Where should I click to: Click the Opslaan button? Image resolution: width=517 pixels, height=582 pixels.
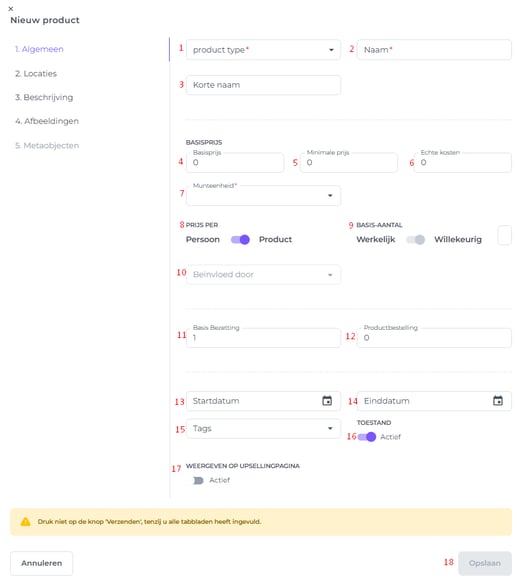(x=485, y=563)
